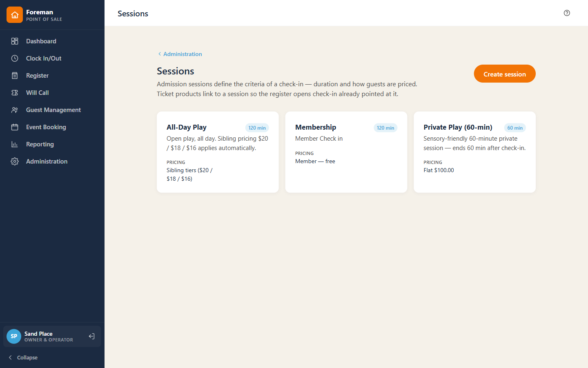Click the Foreman home logo icon
The image size is (588, 368).
15,15
